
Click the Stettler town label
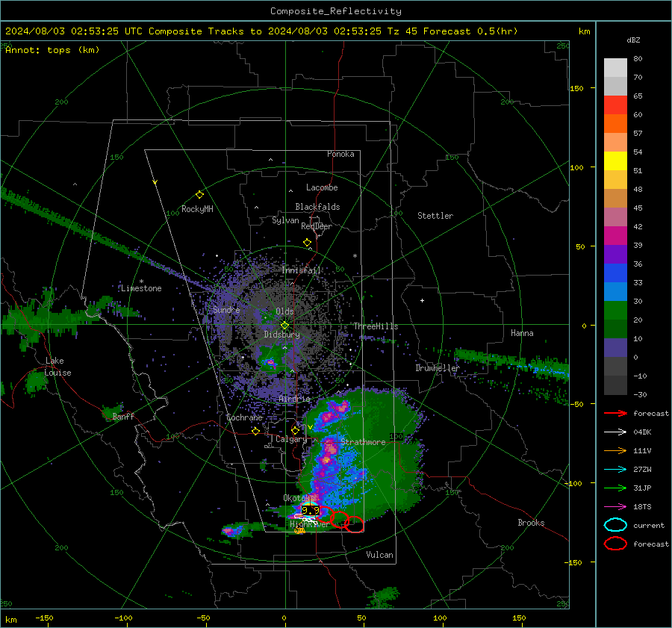435,216
